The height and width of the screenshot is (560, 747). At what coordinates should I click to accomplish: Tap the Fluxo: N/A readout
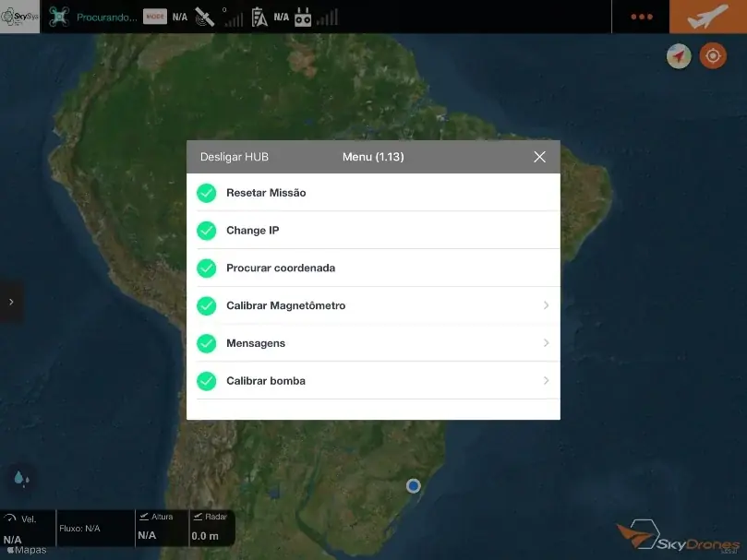79,528
